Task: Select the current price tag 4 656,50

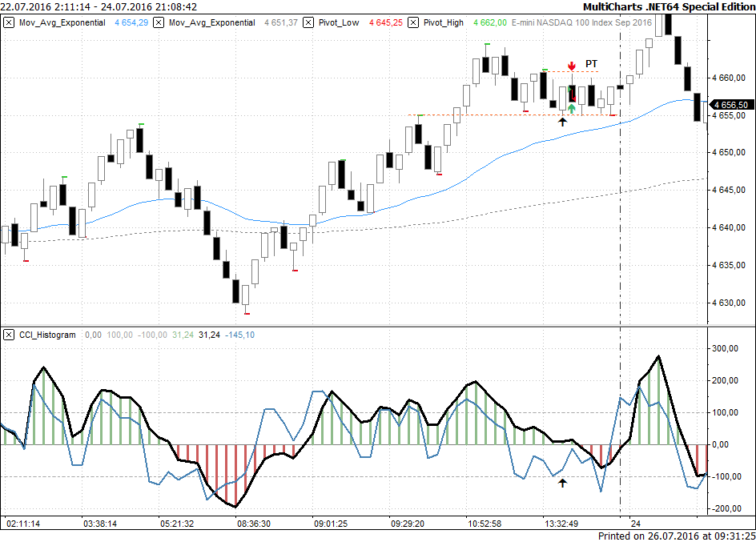Action: pos(731,105)
